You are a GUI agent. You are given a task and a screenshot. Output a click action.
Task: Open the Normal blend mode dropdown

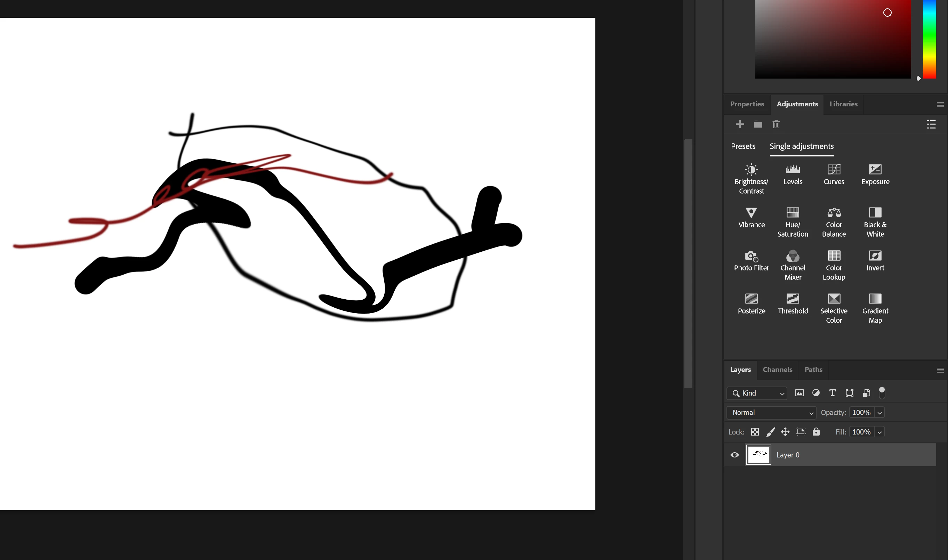click(771, 413)
